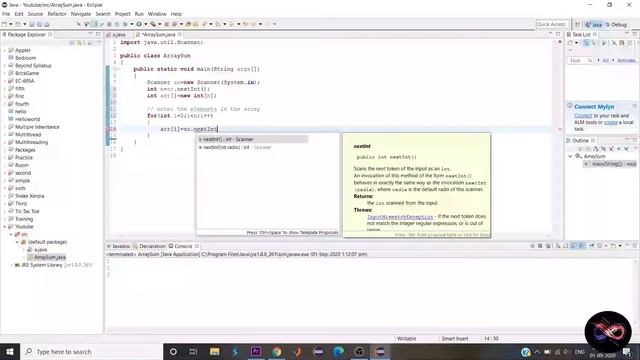Collapse the src folder under Youtube
This screenshot has width=640, height=360.
pos(11,234)
